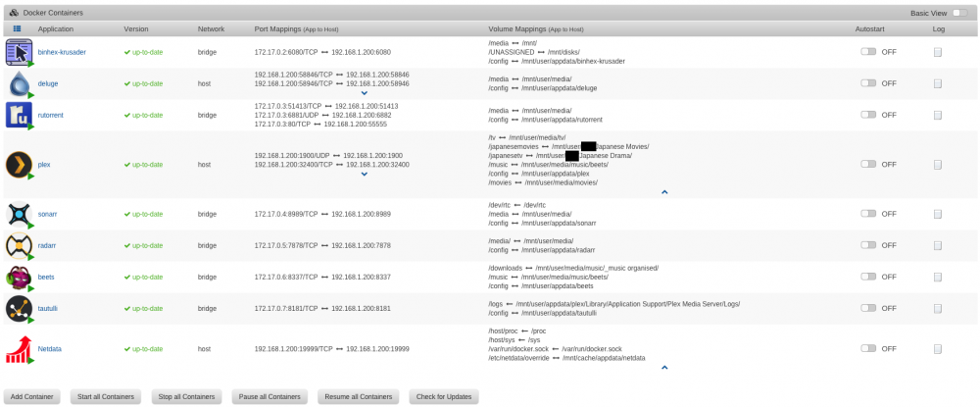Viewport: 980px width, 407px height.
Task: Open log for beets container
Action: 938,277
